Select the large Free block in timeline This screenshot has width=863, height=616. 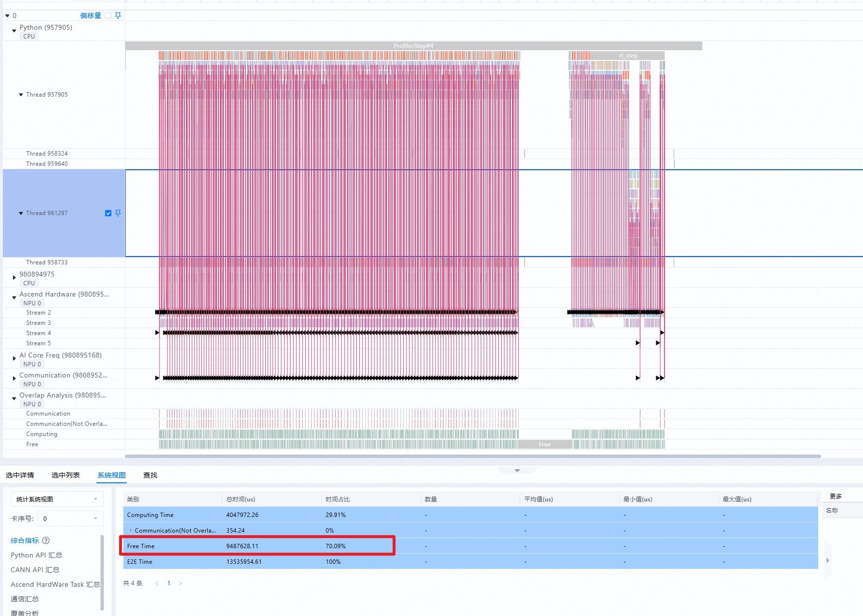point(545,444)
